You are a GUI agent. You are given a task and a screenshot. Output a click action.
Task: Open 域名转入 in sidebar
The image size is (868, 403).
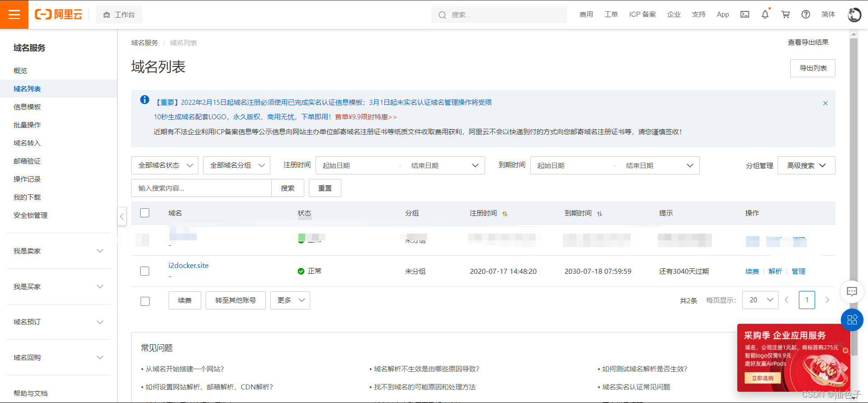point(27,143)
